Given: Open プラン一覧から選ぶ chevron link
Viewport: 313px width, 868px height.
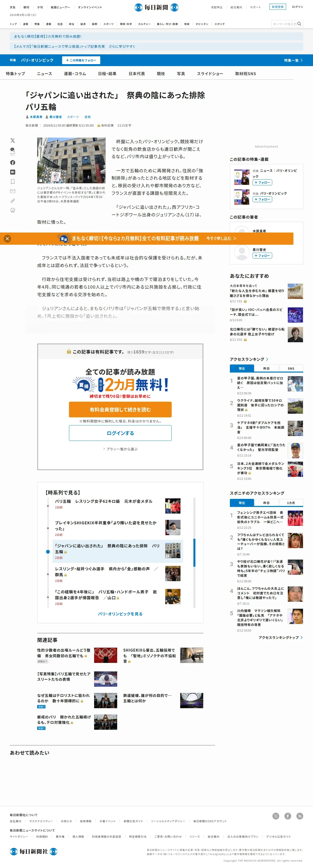Looking at the screenshot, I should coord(120,449).
